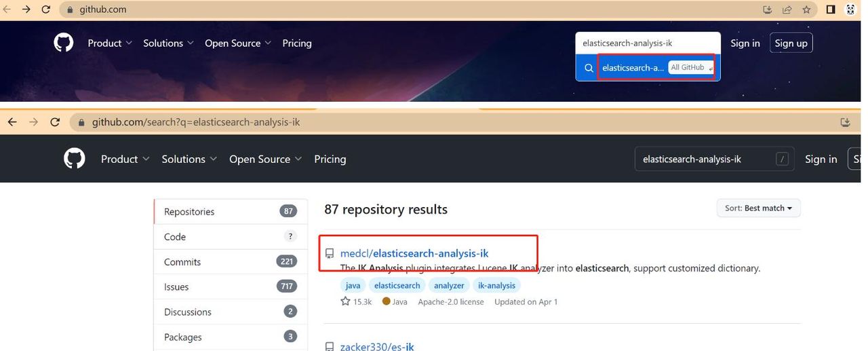868x351 pixels.
Task: Click repository icon beside medcl result
Action: click(330, 254)
